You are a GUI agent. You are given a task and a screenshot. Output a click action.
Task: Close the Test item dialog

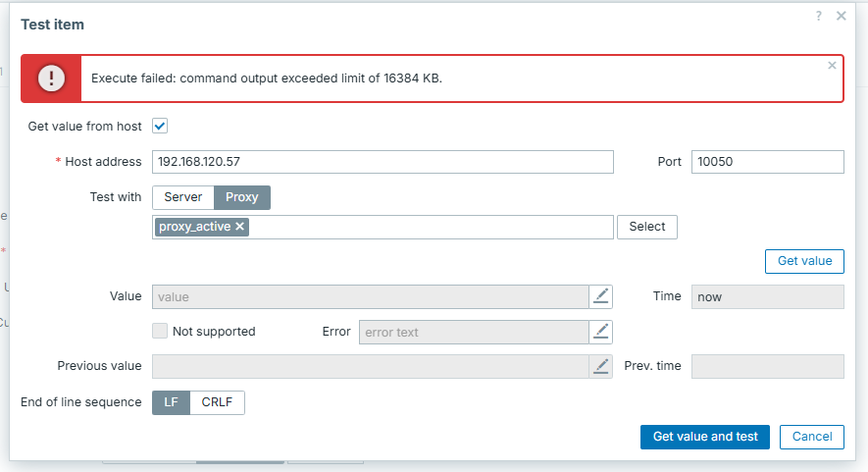coord(841,16)
